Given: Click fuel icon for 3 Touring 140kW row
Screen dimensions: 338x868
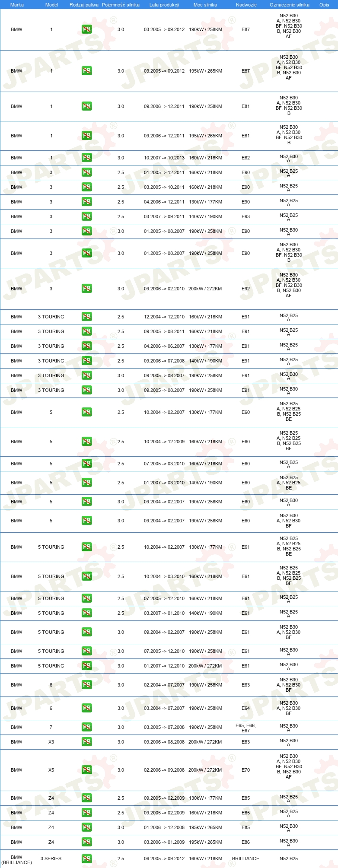Looking at the screenshot, I should tap(86, 361).
